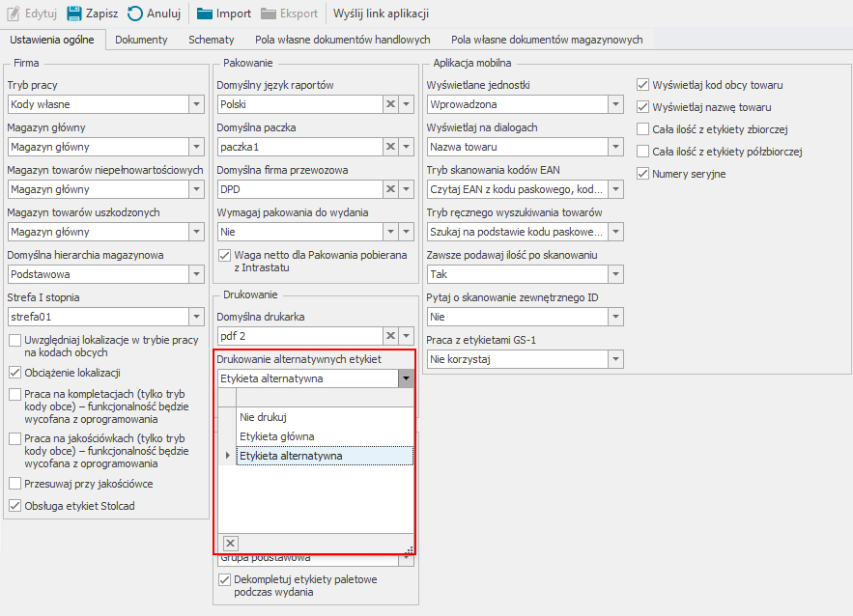Clear the Domyślna paczka field with X
853x616 pixels.
point(390,147)
